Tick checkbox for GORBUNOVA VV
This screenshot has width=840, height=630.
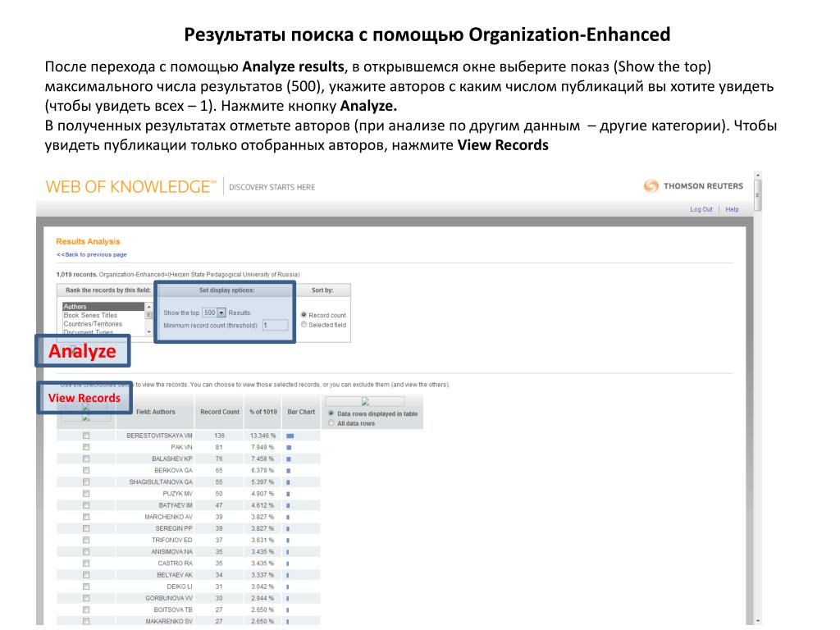(86, 598)
